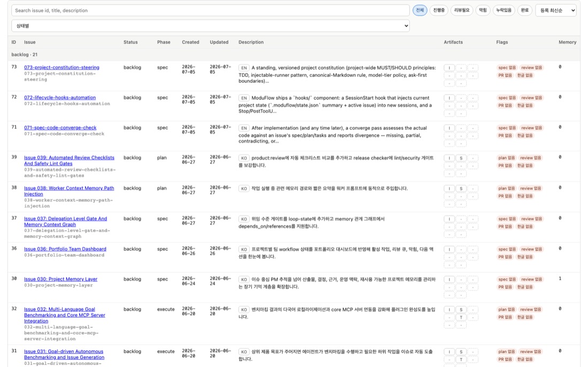Click the PR 없음 flag on Issue 036

click(505, 257)
